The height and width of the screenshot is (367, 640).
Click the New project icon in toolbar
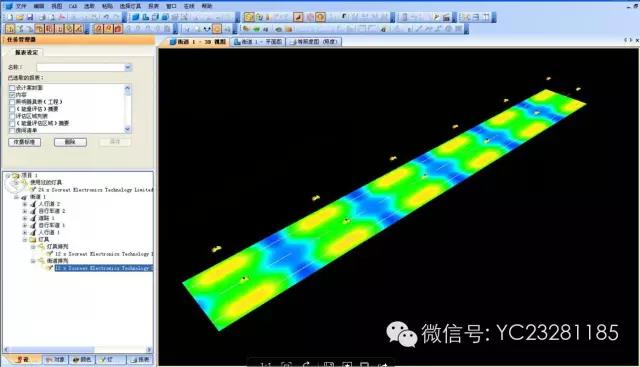(x=10, y=17)
